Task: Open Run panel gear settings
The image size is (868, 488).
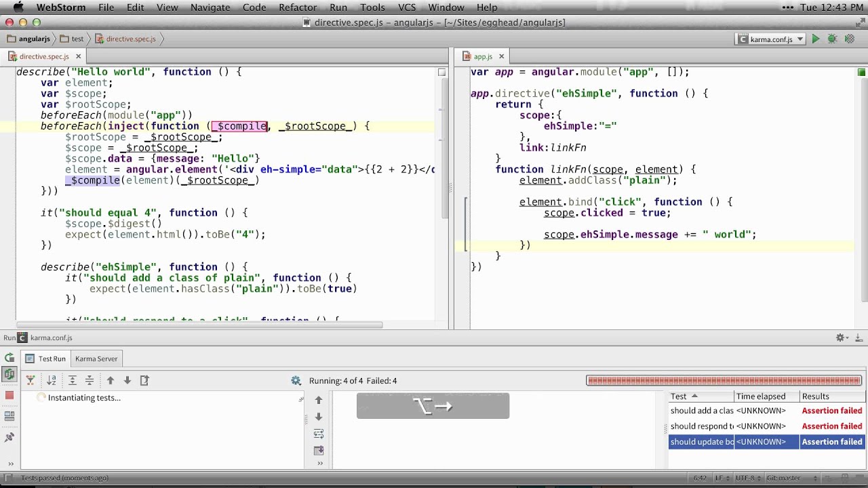Action: pyautogui.click(x=840, y=338)
